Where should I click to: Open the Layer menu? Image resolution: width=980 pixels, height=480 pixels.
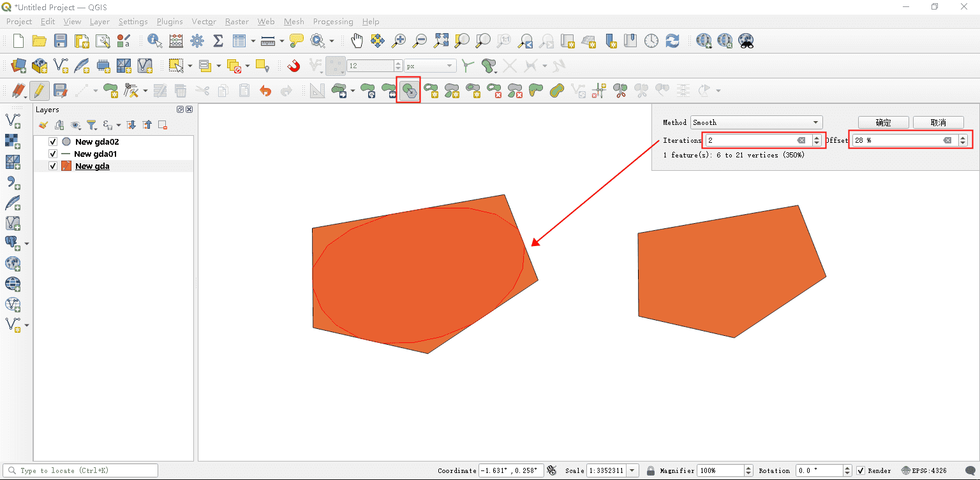click(x=100, y=22)
